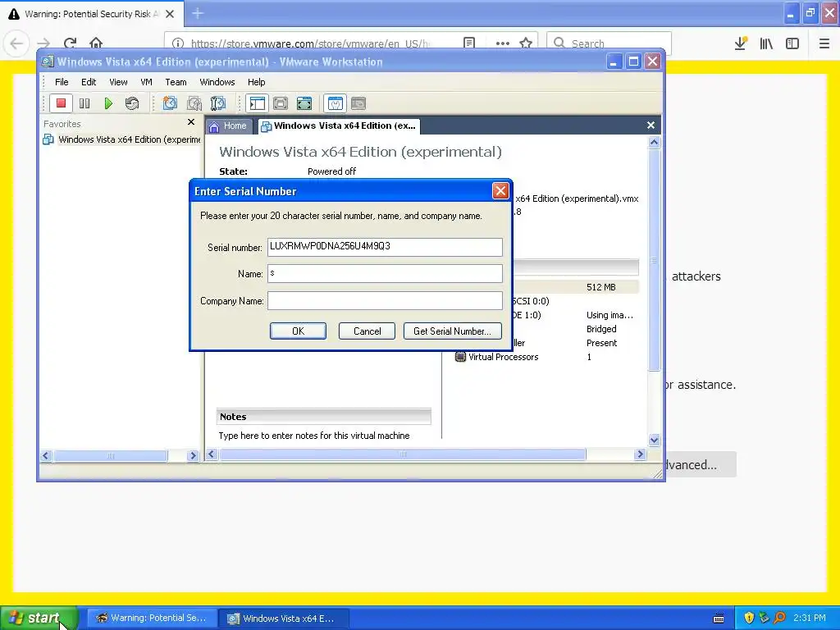
Task: Click the summary horizontal scrollbar left arrow
Action: click(212, 454)
